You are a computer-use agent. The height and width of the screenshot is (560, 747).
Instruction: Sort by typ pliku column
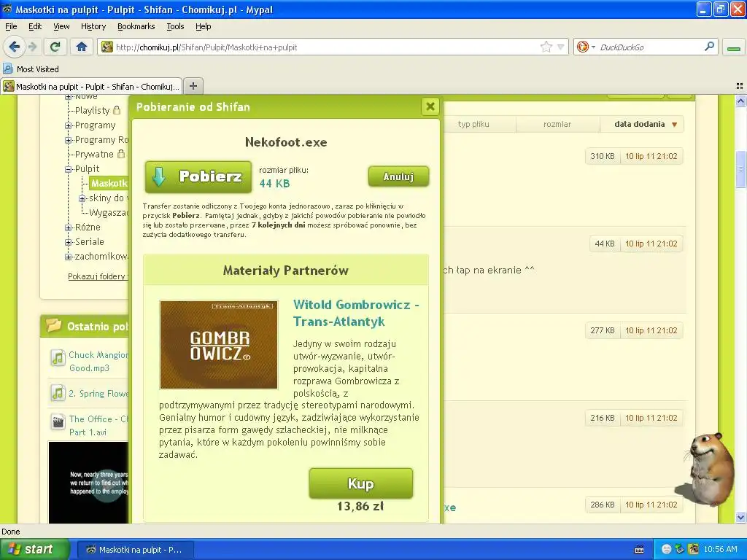click(x=473, y=124)
